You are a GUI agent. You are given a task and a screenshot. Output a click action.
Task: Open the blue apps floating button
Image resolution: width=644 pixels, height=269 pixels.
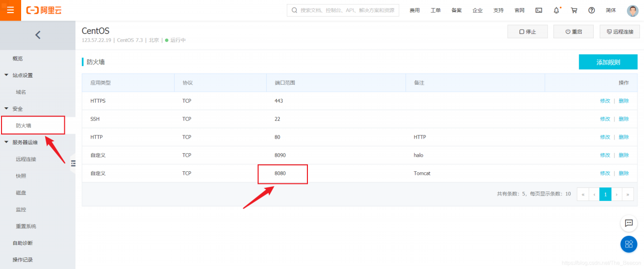[629, 244]
